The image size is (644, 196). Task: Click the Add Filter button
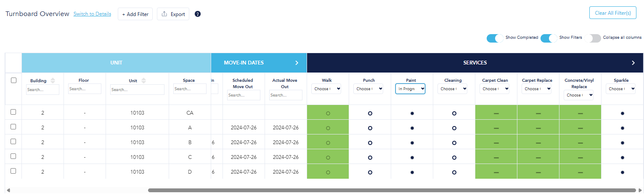coord(135,14)
